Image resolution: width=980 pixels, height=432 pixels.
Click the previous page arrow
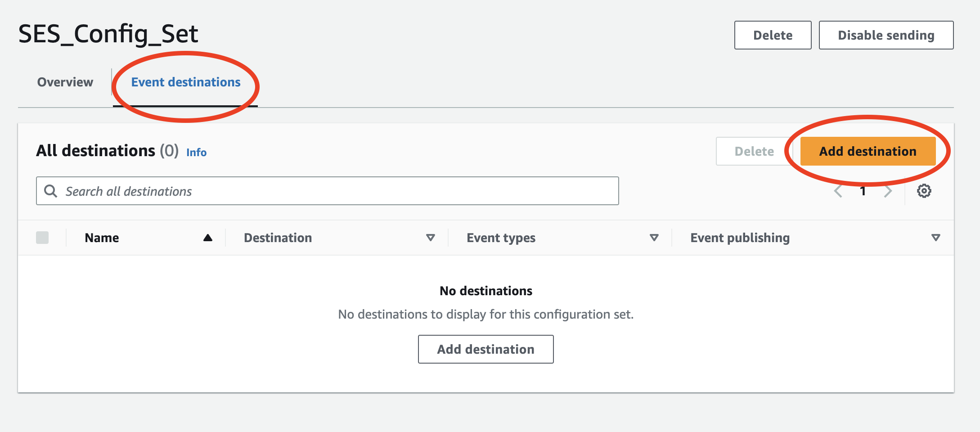pyautogui.click(x=838, y=191)
